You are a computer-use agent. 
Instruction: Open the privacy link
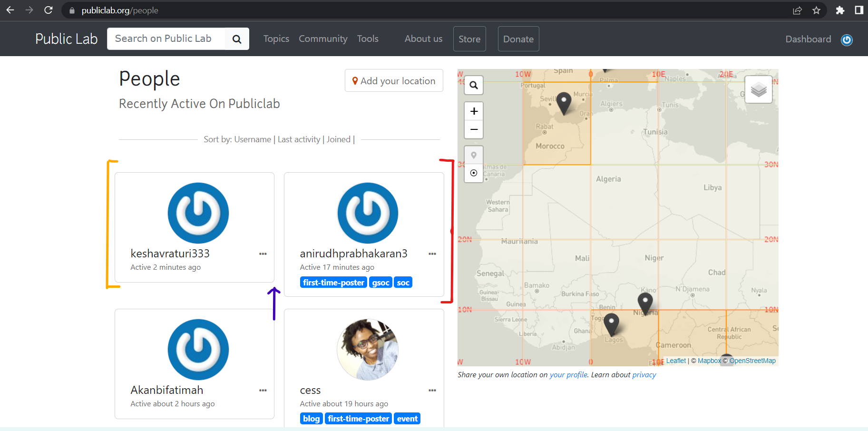(x=644, y=375)
